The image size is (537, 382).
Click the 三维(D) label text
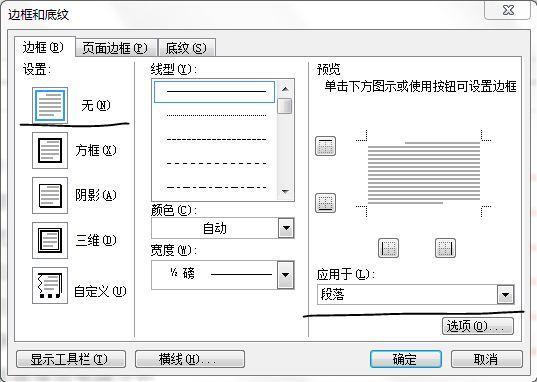pyautogui.click(x=96, y=240)
